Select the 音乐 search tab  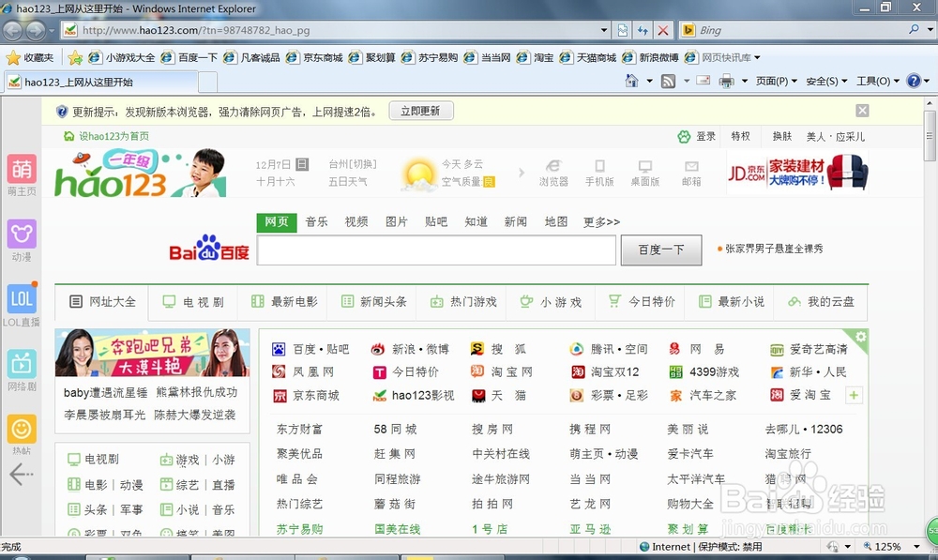coord(316,222)
